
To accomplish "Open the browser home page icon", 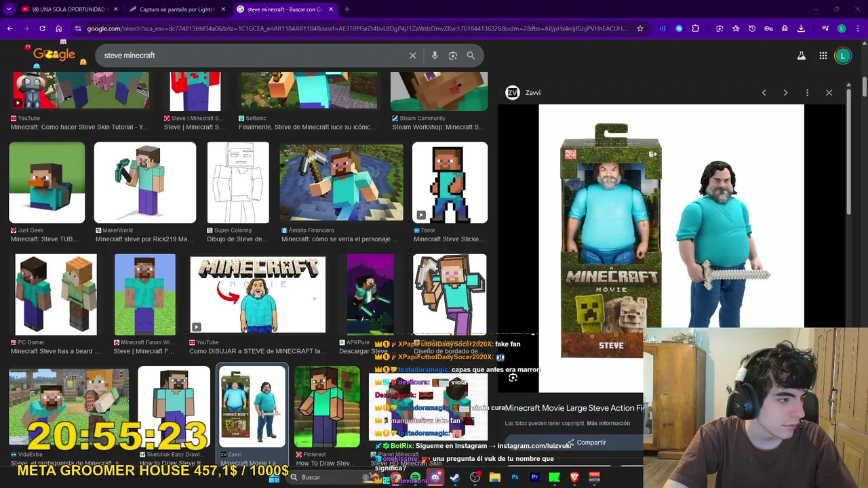I will click(59, 28).
